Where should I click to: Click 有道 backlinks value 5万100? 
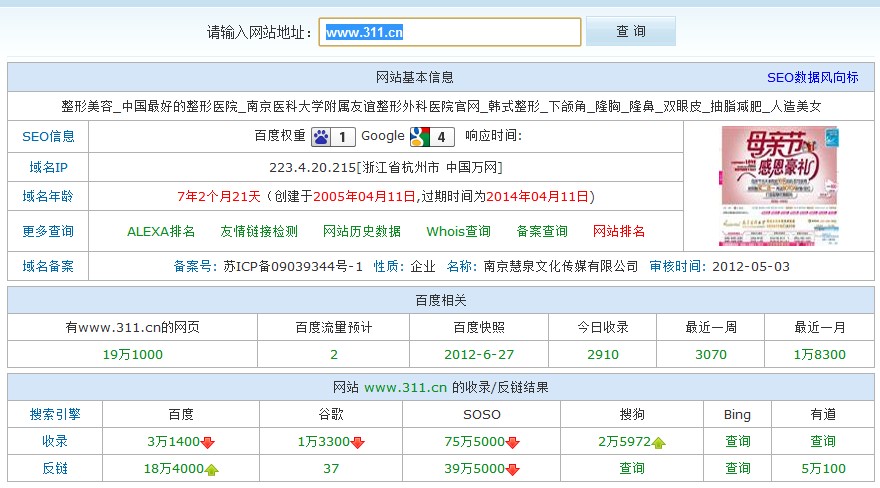click(x=823, y=469)
